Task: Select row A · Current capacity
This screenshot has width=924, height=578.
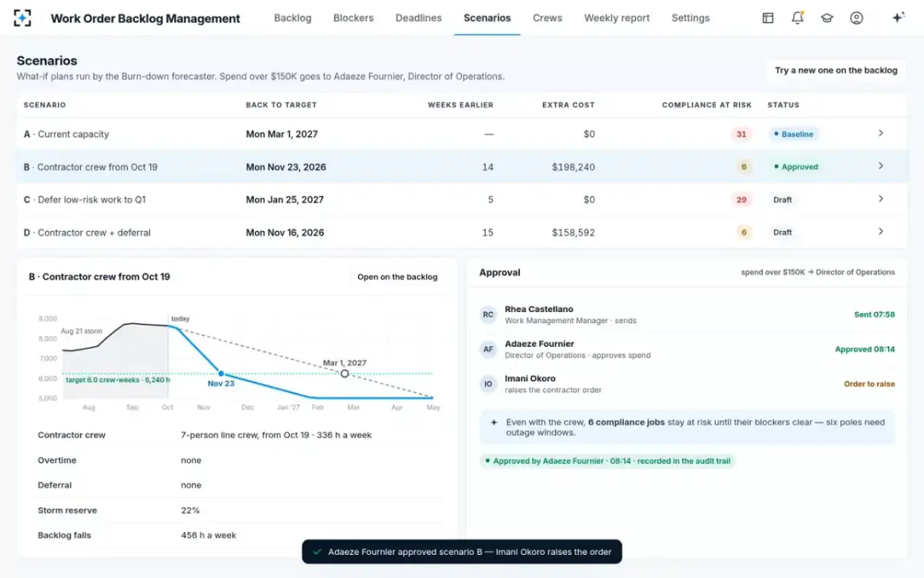Action: [x=461, y=134]
